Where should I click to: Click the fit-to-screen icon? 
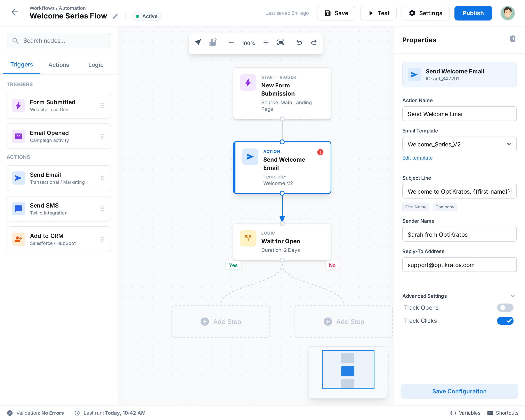click(x=281, y=42)
